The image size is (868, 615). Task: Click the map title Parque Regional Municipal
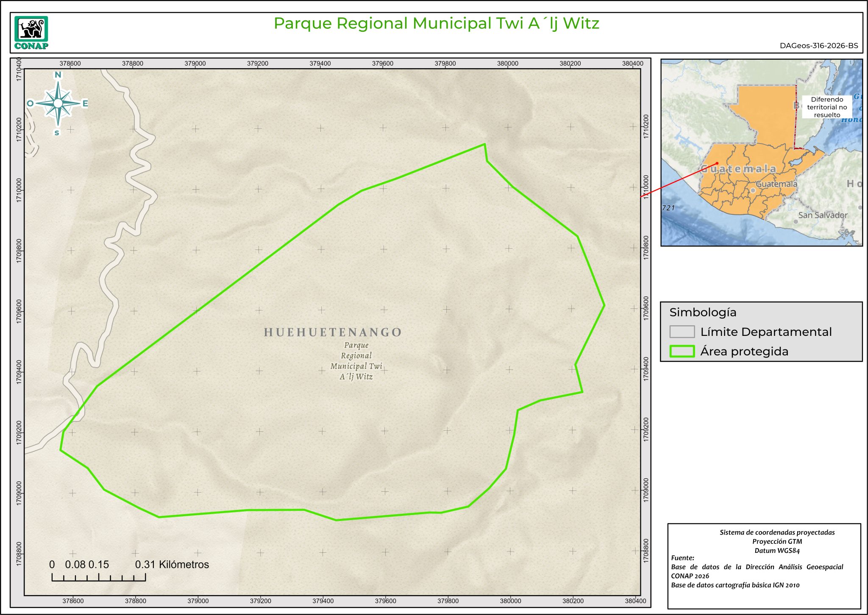(436, 23)
